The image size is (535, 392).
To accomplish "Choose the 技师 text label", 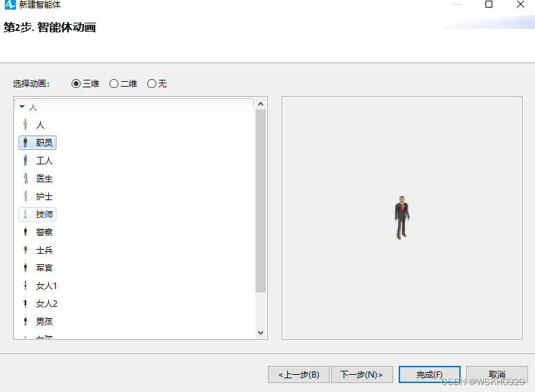I will tap(44, 214).
